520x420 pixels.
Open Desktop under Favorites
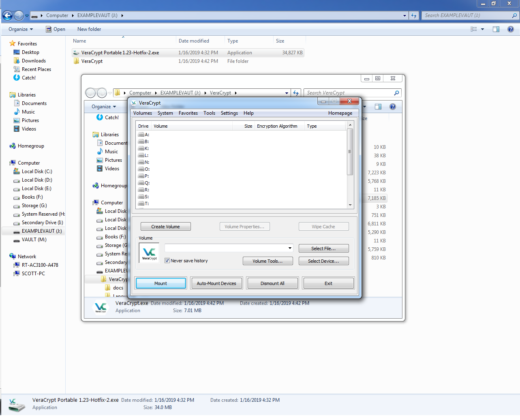point(30,52)
